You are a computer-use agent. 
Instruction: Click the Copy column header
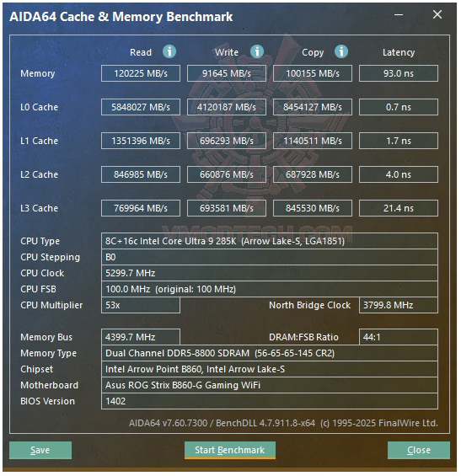[x=313, y=52]
